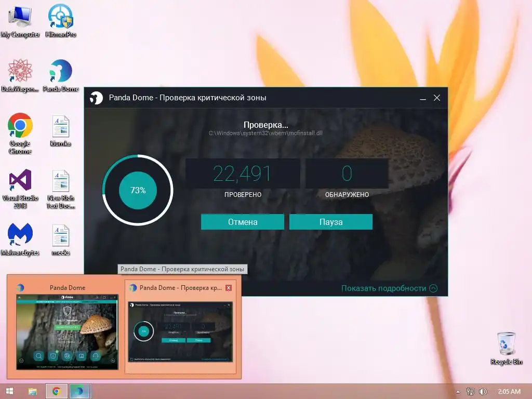
Task: Click the scanned file path mofinstall.dll text
Action: click(265, 133)
